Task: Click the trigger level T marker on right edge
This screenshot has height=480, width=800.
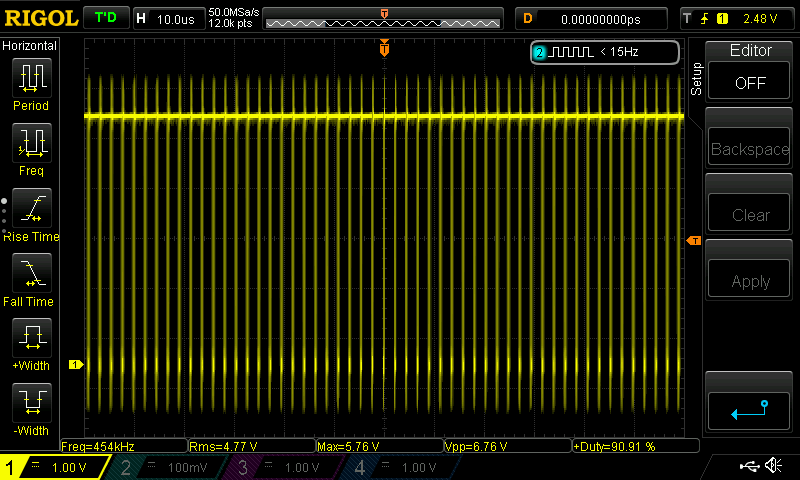Action: point(694,240)
